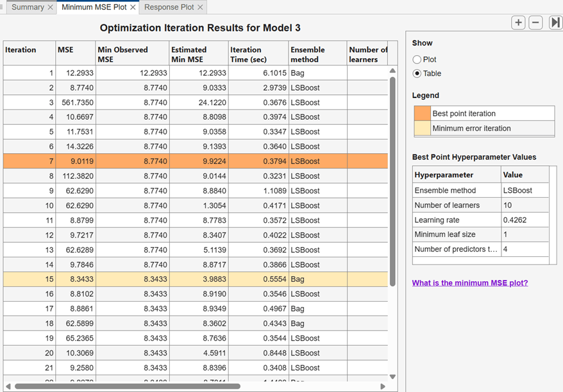Viewport: 563px width, 392px height.
Task: Click the orange Best point iteration swatch
Action: 422,113
